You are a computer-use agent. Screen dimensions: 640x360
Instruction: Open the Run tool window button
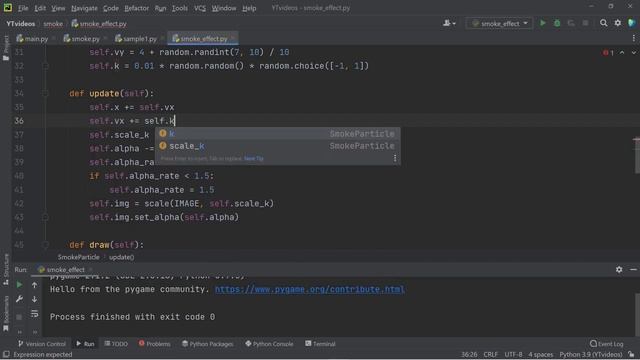point(85,344)
